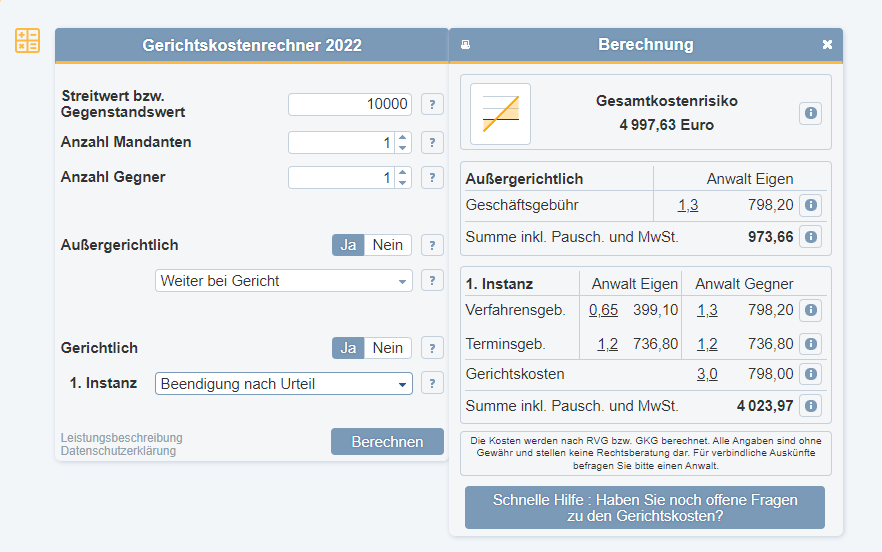
Task: Click Verfahrensgeb. factor 1,3 for Anwalt Gegner
Action: [x=707, y=310]
